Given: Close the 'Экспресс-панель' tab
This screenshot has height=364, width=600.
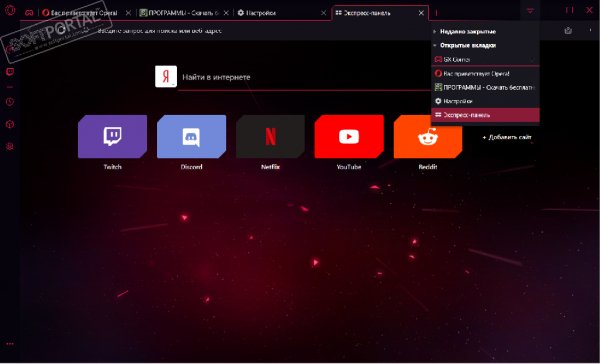Looking at the screenshot, I should click(421, 13).
